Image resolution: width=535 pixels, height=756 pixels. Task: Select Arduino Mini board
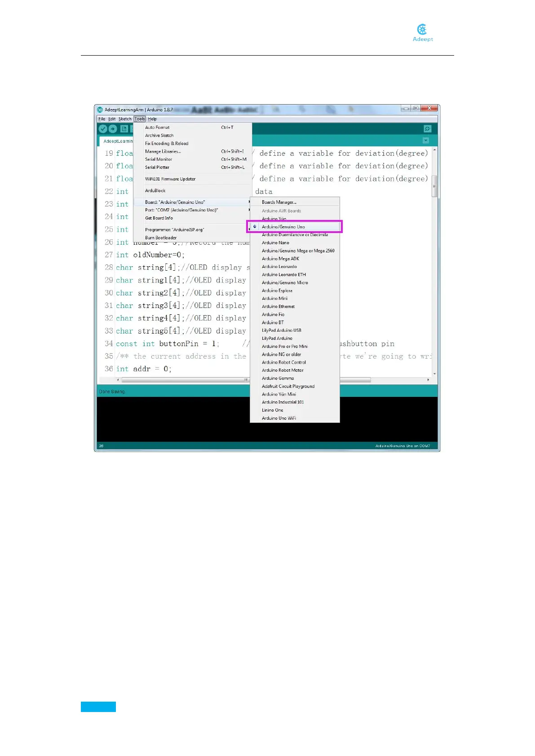[295, 299]
